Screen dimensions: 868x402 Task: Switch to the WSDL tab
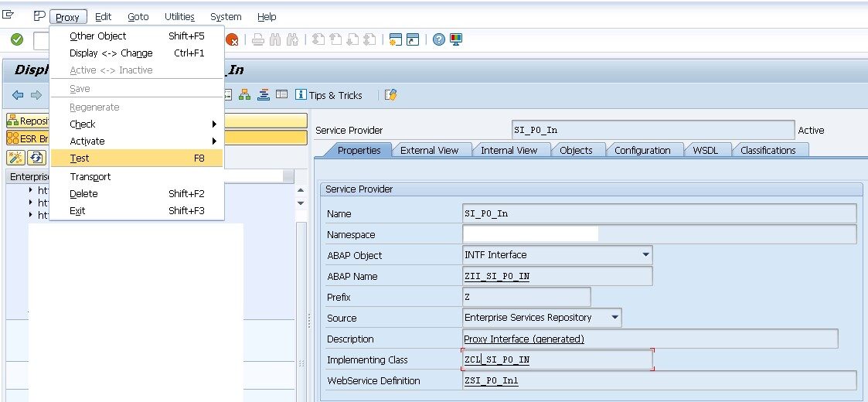coord(705,150)
